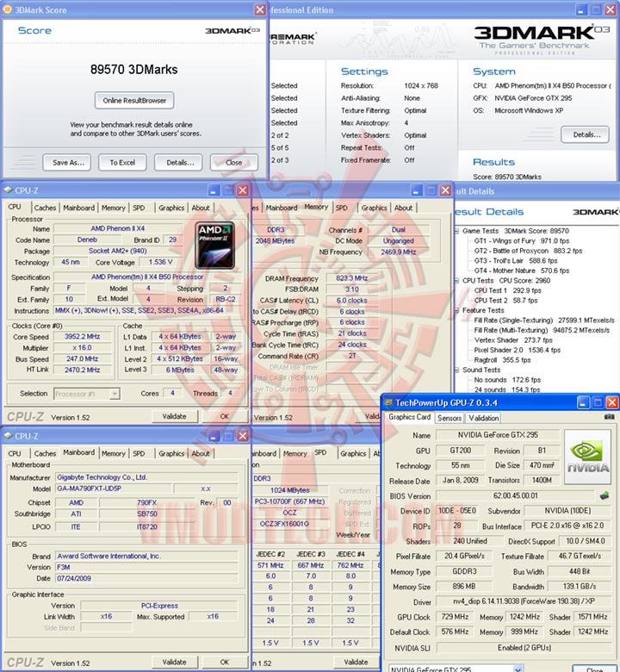Viewport: 620px width, 672px height.
Task: Open Mainboard tab in processor CPU-Z window
Action: (79, 208)
